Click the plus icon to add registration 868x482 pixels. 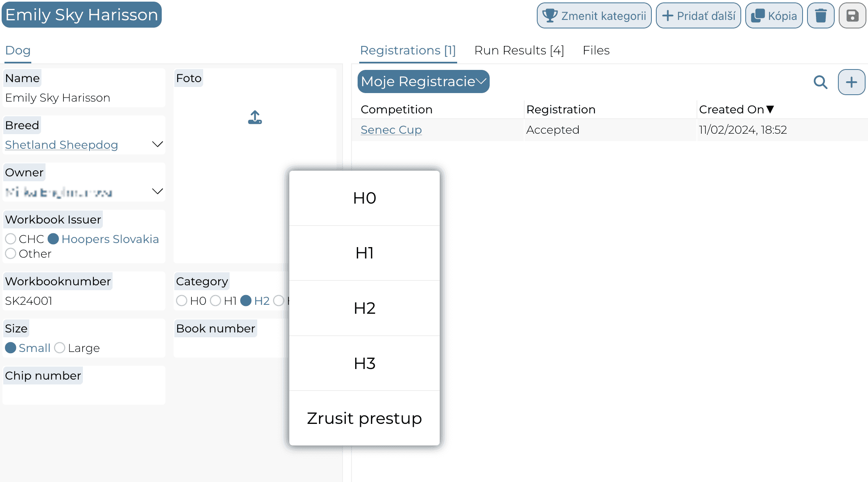(851, 82)
